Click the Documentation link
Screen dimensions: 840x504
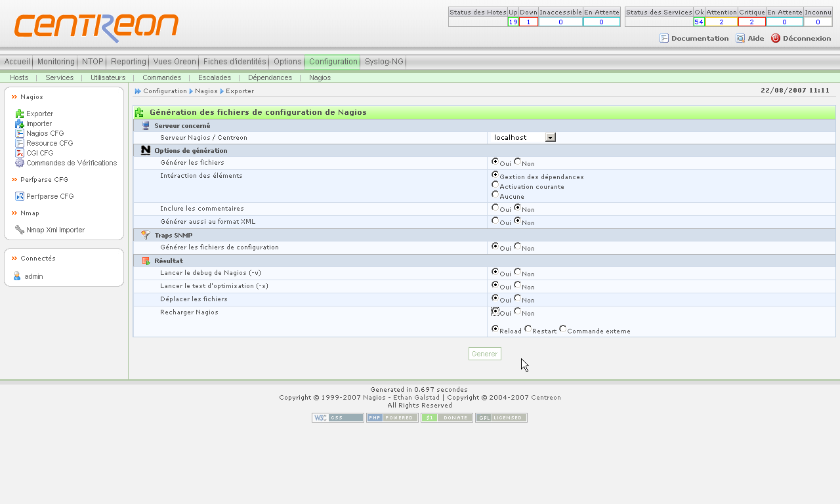tap(700, 38)
